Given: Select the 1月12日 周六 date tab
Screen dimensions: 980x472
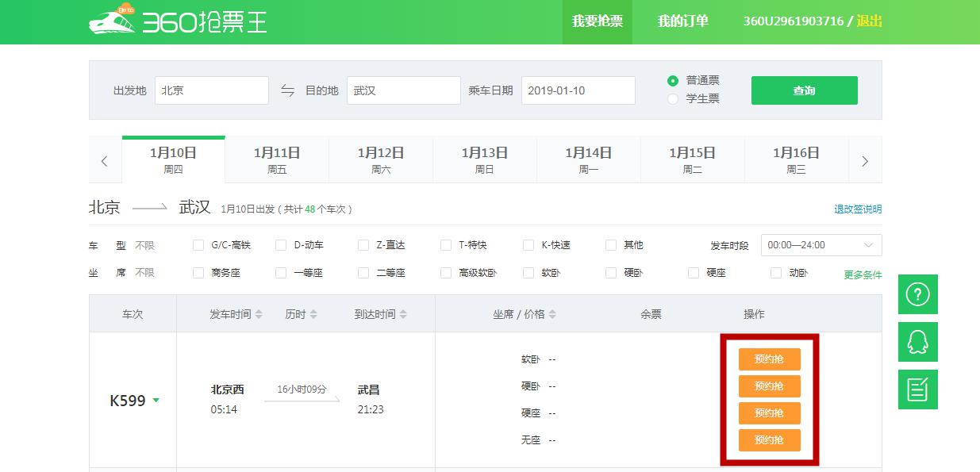Looking at the screenshot, I should pyautogui.click(x=381, y=159).
